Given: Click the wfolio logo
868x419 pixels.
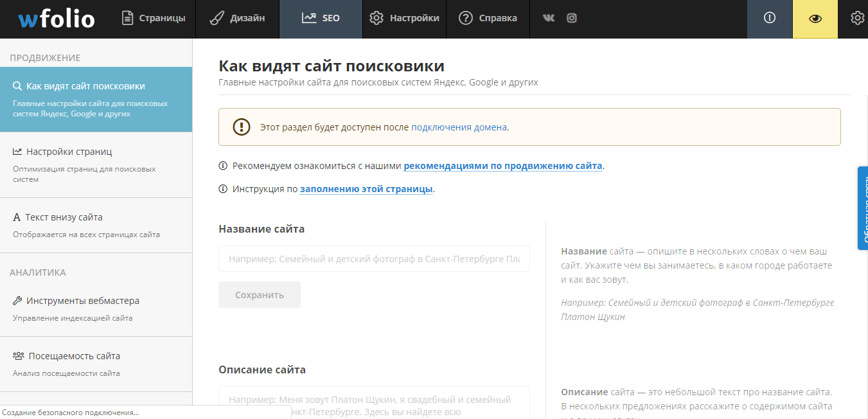Looking at the screenshot, I should 56,19.
